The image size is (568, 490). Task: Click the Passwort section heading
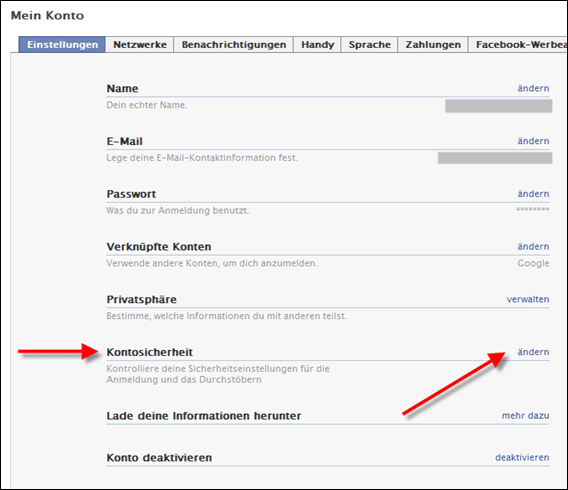pyautogui.click(x=131, y=194)
